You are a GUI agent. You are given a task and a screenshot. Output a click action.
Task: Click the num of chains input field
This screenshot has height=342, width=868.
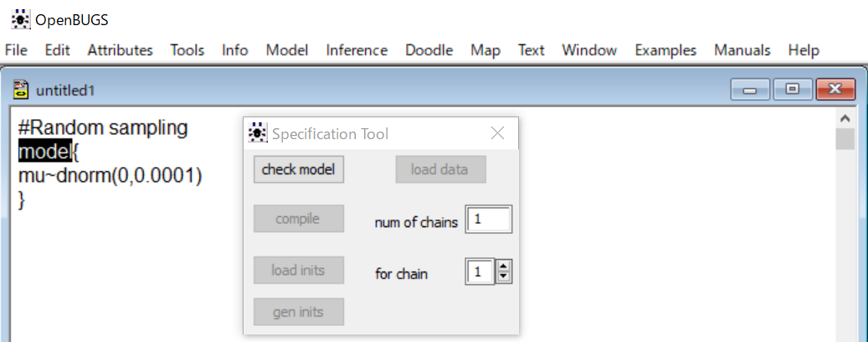pyautogui.click(x=489, y=220)
